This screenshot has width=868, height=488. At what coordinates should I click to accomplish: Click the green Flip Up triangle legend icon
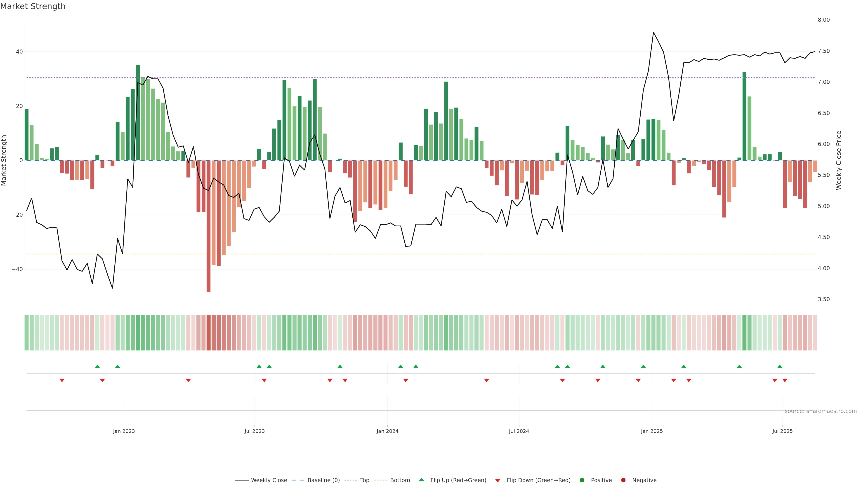coord(421,480)
